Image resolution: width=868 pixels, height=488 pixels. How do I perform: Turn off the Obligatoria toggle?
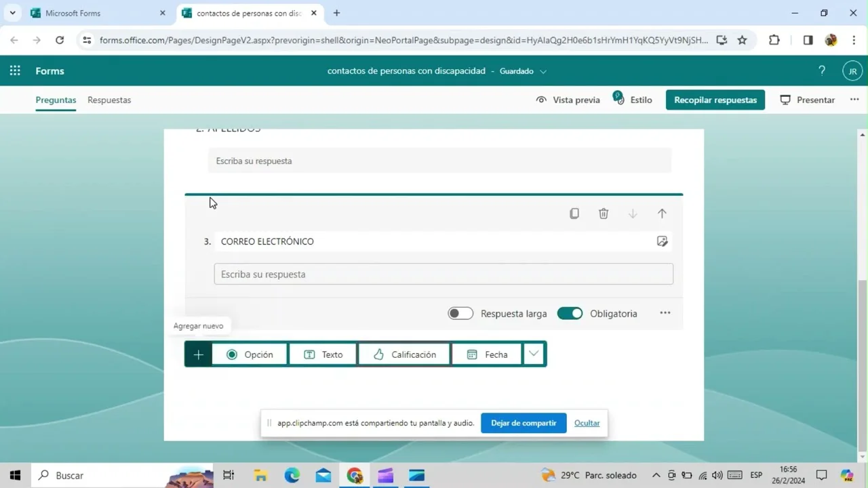click(x=570, y=313)
